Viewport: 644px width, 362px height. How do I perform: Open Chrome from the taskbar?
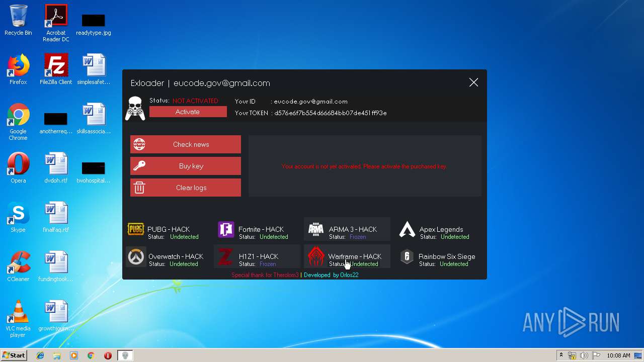91,355
